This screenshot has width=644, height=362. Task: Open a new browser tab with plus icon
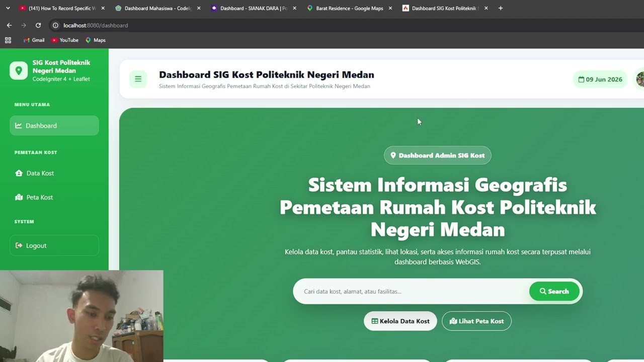500,8
